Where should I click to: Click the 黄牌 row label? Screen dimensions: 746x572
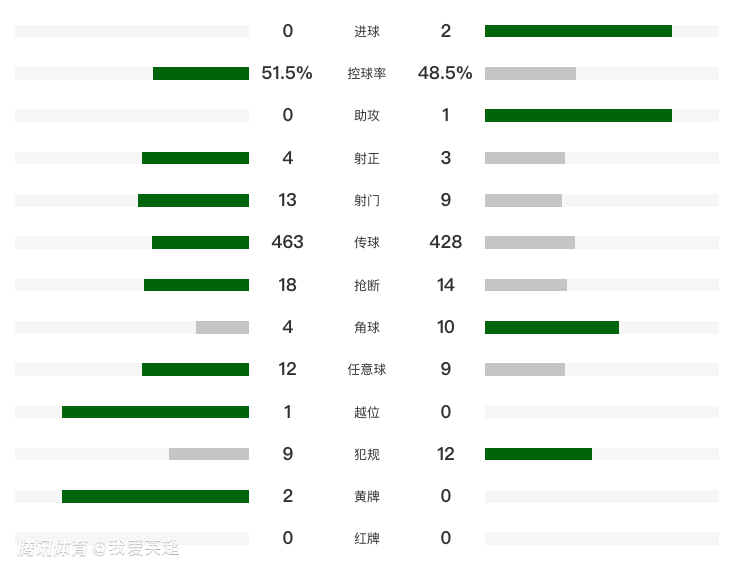tap(367, 496)
